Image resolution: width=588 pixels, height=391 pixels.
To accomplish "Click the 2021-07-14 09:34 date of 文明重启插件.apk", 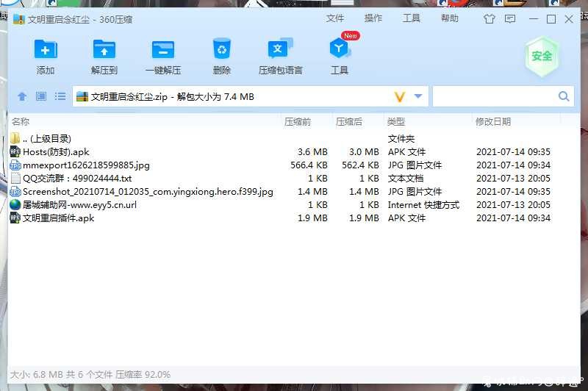I will click(513, 218).
